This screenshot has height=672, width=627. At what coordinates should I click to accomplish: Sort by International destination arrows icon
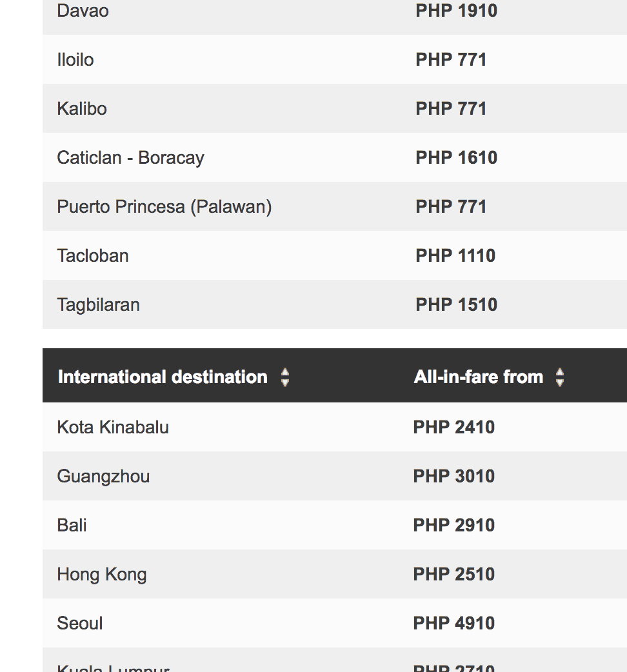[x=285, y=377]
